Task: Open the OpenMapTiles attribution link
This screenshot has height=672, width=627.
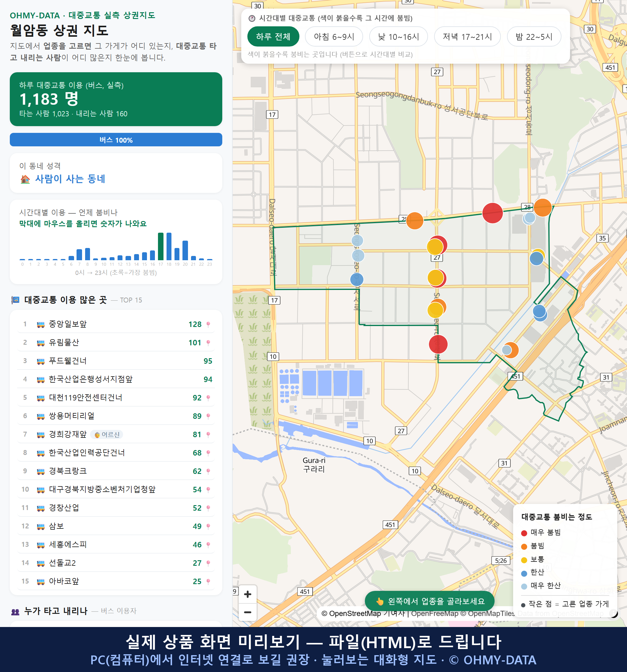Action: click(488, 613)
